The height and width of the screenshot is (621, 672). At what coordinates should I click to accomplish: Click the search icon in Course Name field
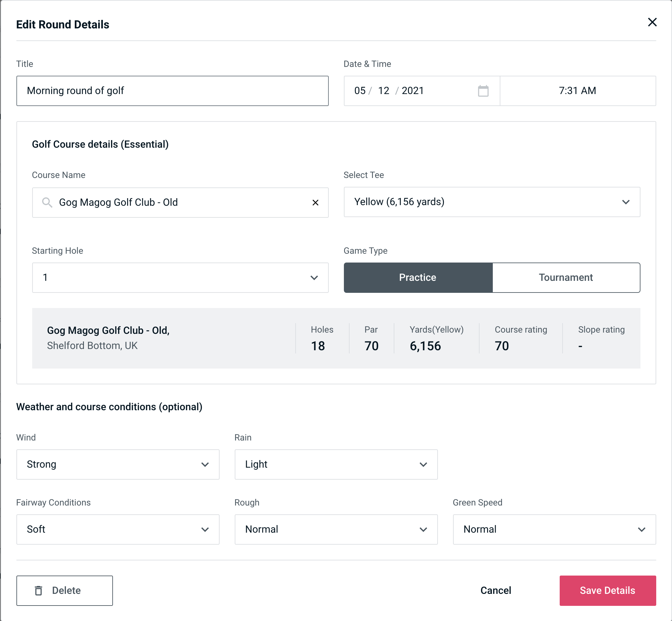coord(46,203)
